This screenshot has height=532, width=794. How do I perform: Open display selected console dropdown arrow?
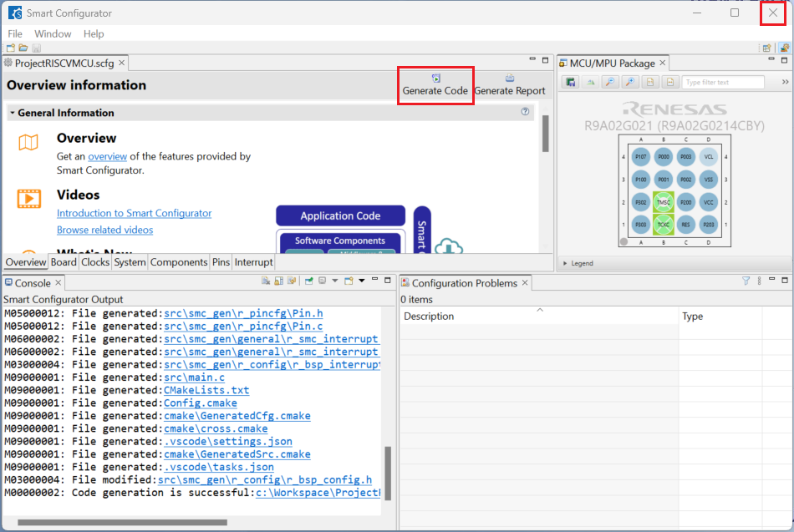coord(334,281)
